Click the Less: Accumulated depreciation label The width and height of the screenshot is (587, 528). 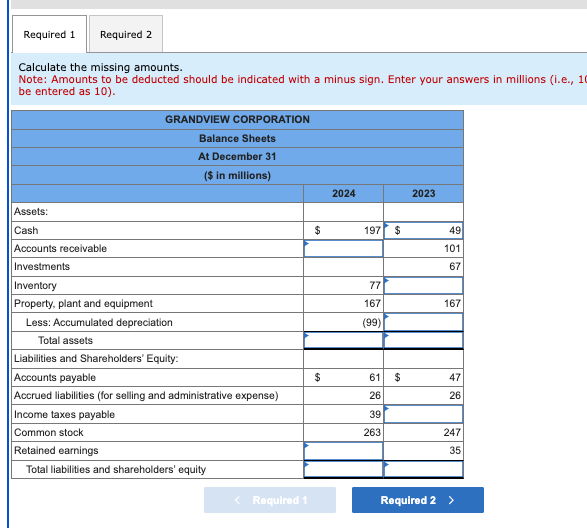click(99, 322)
